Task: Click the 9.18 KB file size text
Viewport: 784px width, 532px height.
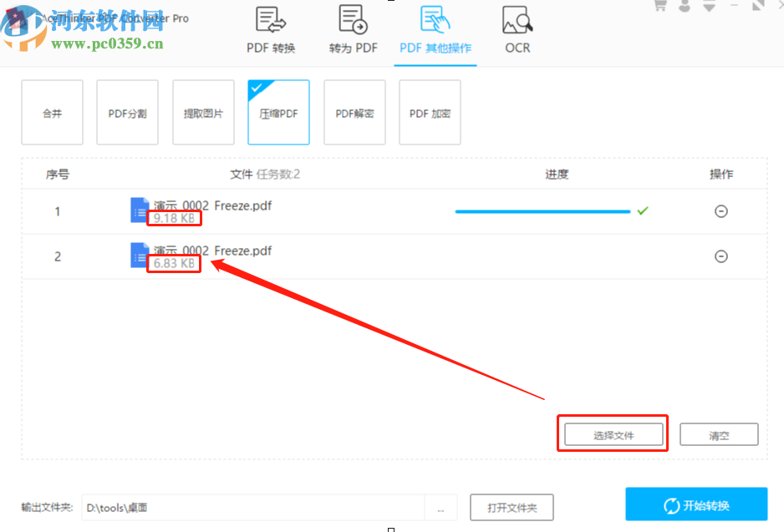Action: point(174,218)
